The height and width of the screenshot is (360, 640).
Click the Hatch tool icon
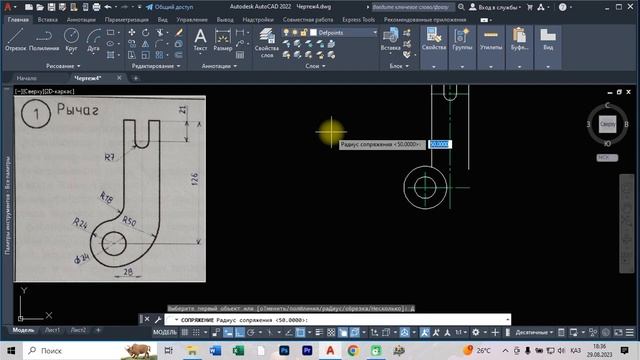111,55
